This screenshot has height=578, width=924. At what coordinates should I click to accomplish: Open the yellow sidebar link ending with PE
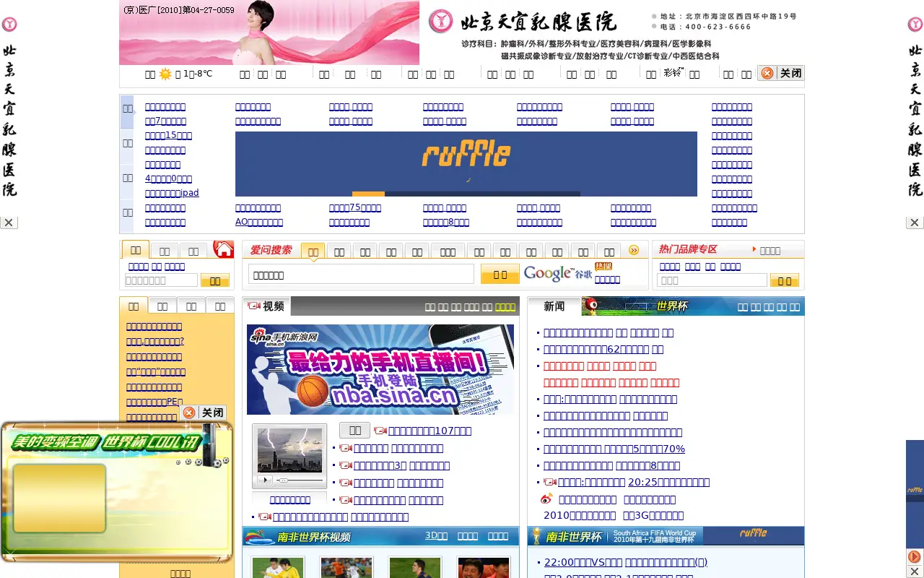click(154, 402)
